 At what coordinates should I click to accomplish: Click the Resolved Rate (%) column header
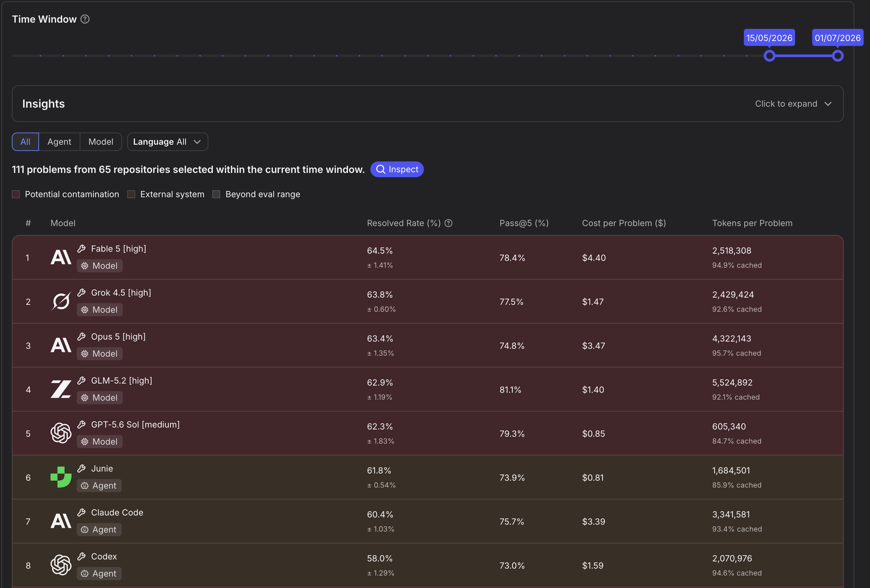404,223
